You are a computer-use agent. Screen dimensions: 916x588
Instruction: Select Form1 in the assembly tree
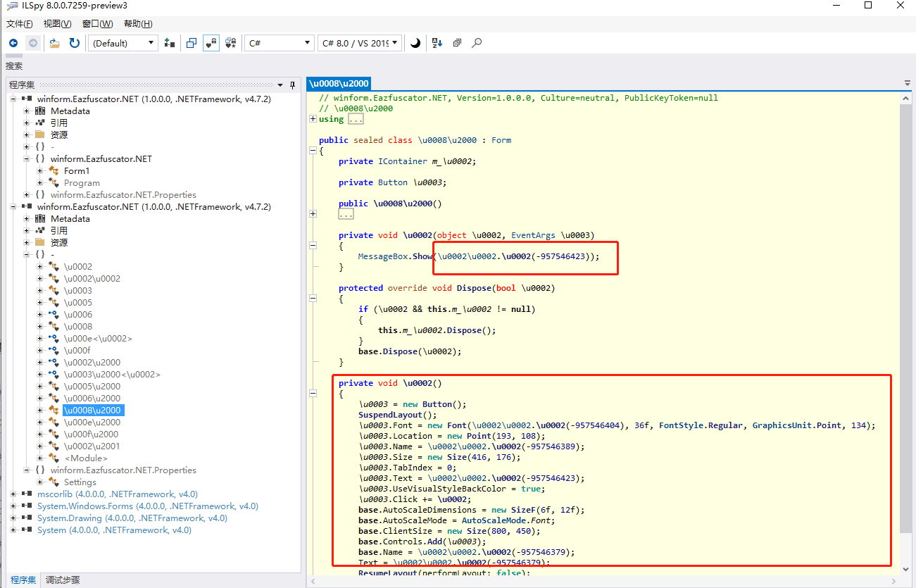point(77,171)
